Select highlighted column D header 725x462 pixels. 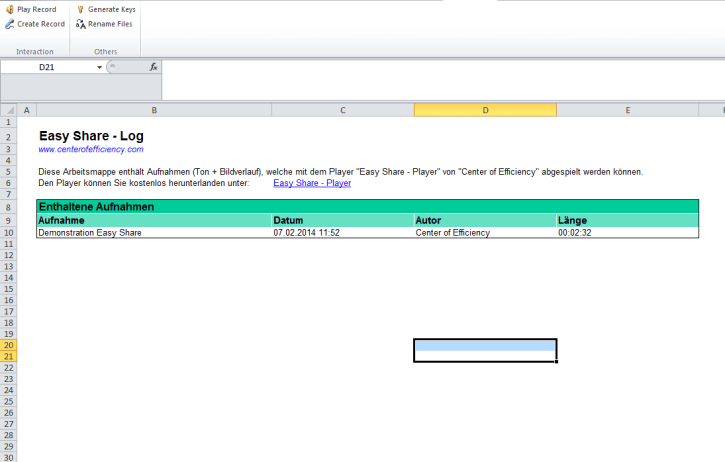point(485,111)
